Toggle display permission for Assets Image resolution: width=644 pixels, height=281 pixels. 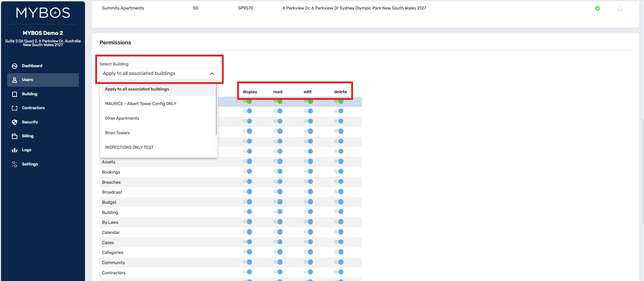(x=248, y=161)
